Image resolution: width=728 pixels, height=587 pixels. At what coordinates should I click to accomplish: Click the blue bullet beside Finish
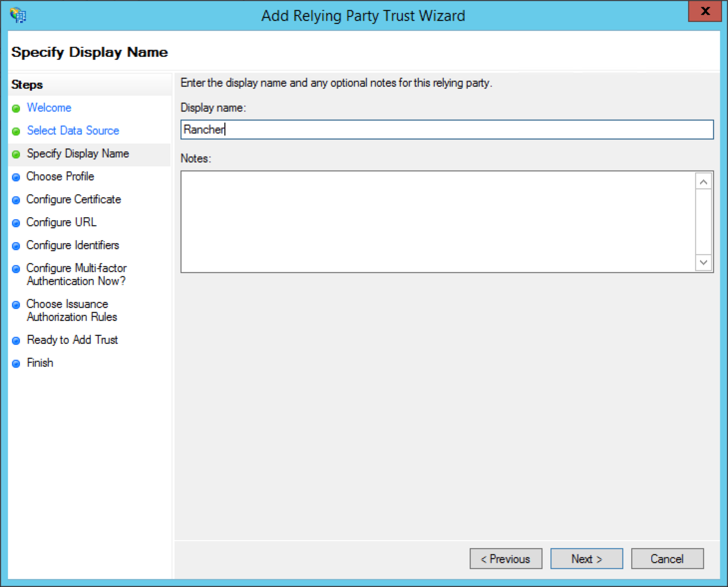(x=16, y=363)
